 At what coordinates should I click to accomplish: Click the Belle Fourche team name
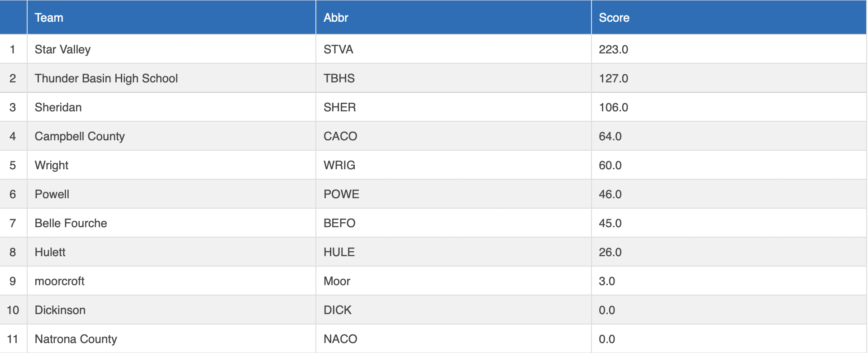(71, 223)
